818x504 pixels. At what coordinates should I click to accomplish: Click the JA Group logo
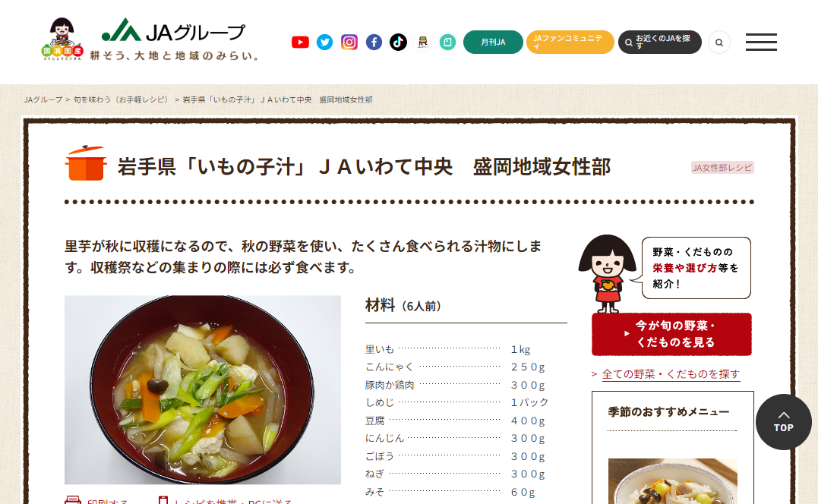click(x=173, y=39)
